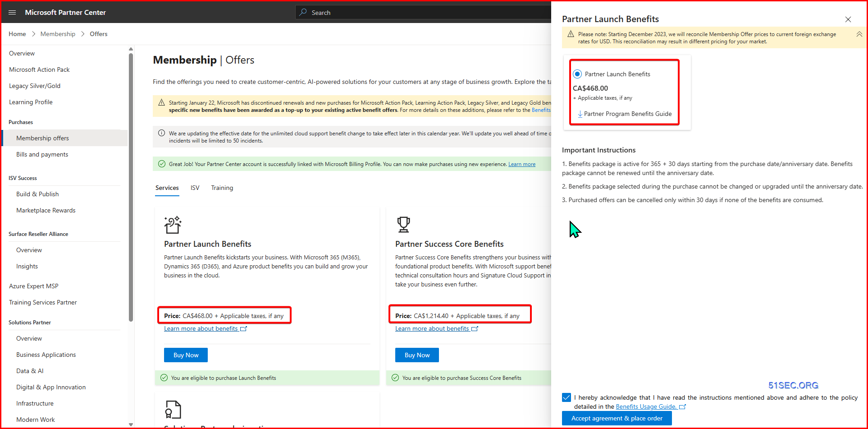
Task: Switch to the Training tab
Action: [x=222, y=188]
